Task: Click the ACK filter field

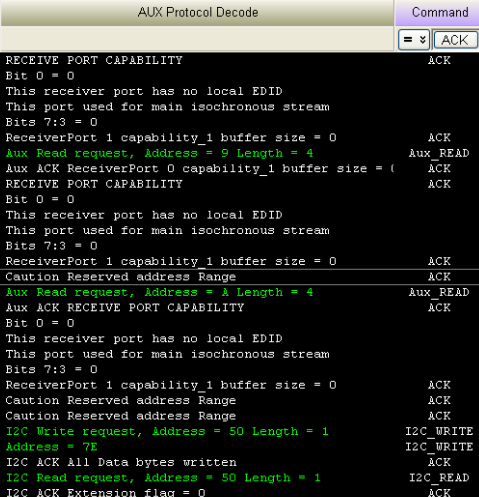Action: point(455,40)
